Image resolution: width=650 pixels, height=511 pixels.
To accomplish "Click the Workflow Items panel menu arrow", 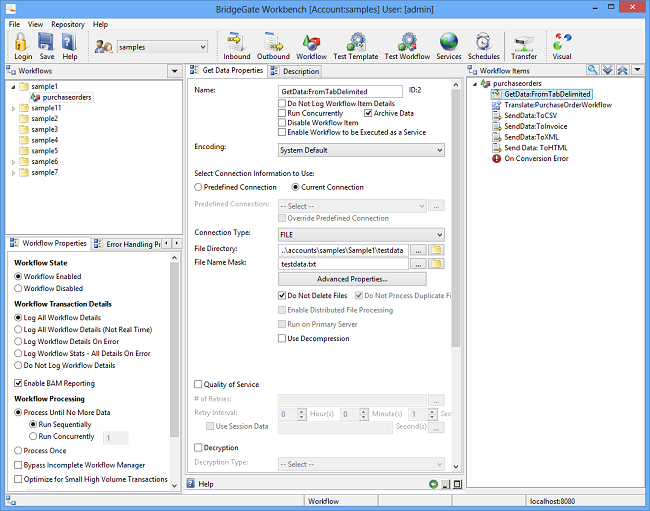I will [638, 70].
